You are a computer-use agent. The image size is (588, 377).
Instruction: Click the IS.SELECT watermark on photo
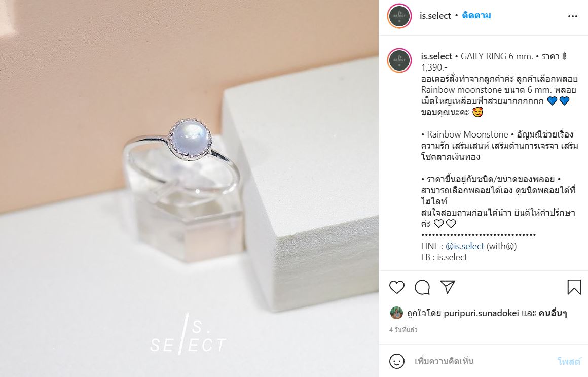[x=188, y=335]
